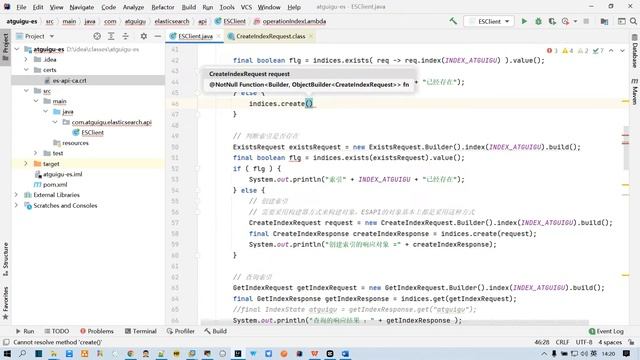Open the Maven tool window

[x=635, y=91]
